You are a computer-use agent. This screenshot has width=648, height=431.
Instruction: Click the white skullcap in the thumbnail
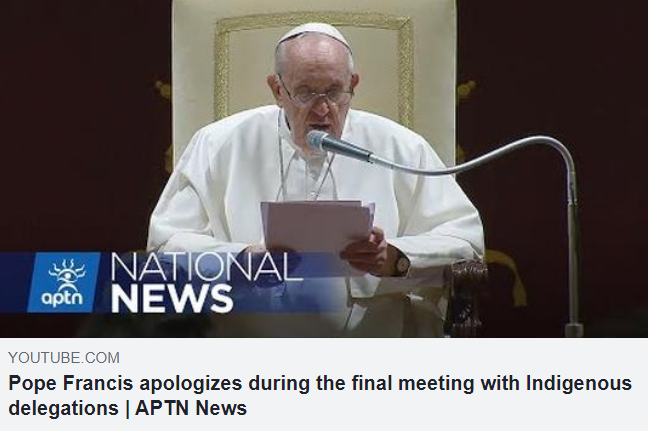point(314,36)
